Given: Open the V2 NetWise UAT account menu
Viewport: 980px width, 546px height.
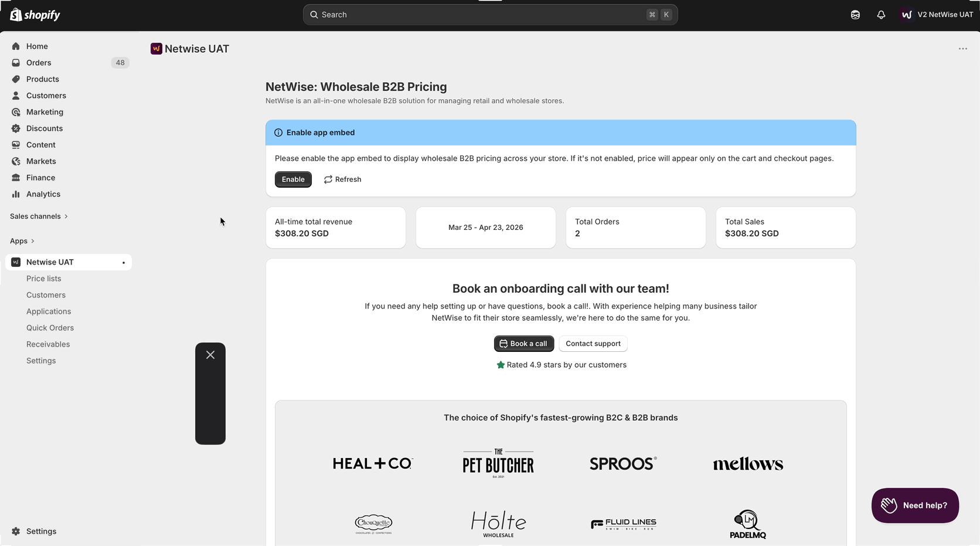Looking at the screenshot, I should tap(937, 15).
